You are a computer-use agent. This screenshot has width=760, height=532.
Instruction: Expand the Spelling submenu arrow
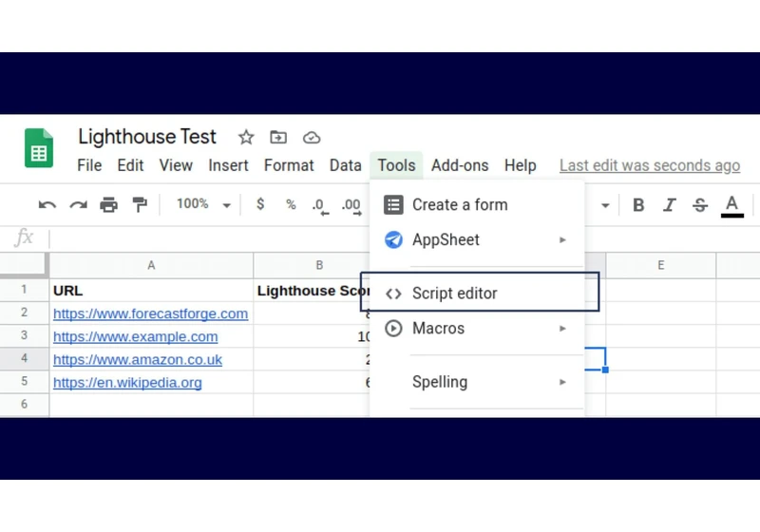[x=562, y=382]
